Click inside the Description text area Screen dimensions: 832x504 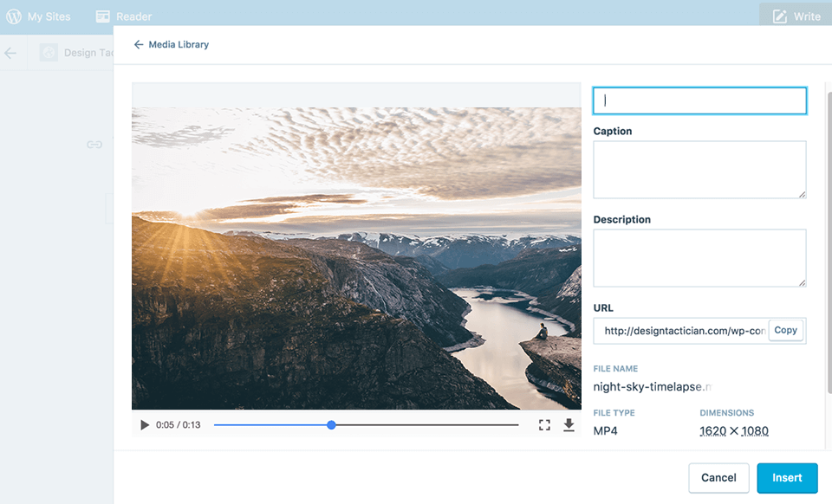(699, 258)
